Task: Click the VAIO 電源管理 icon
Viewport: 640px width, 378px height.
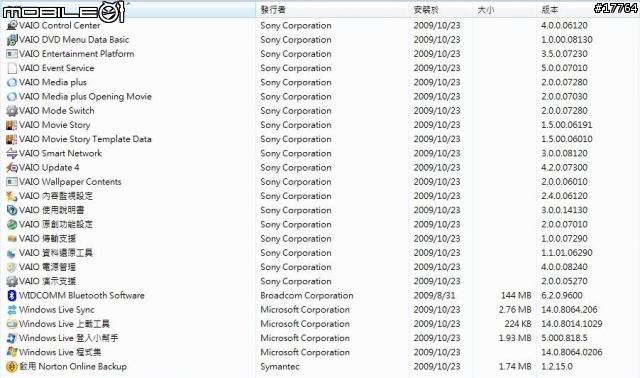Action: pos(12,267)
